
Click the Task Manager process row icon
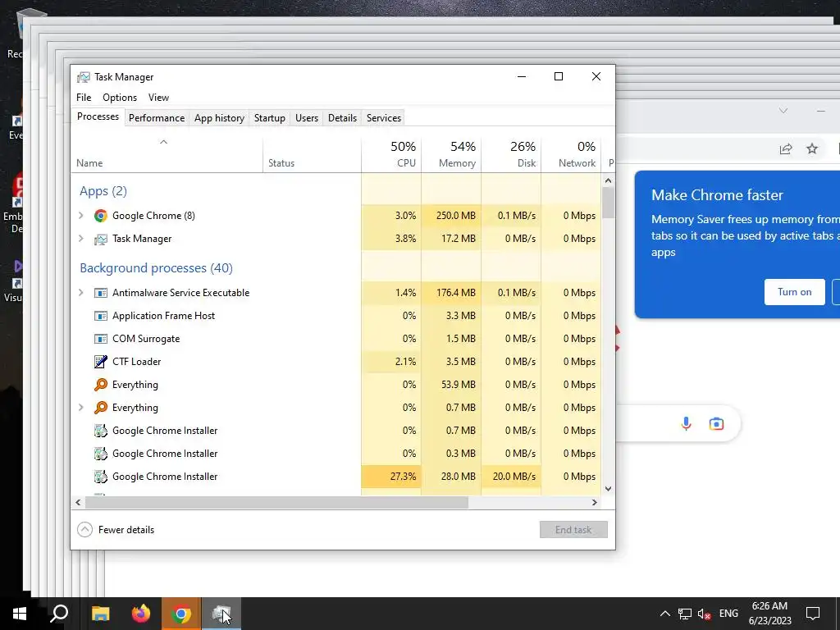100,239
